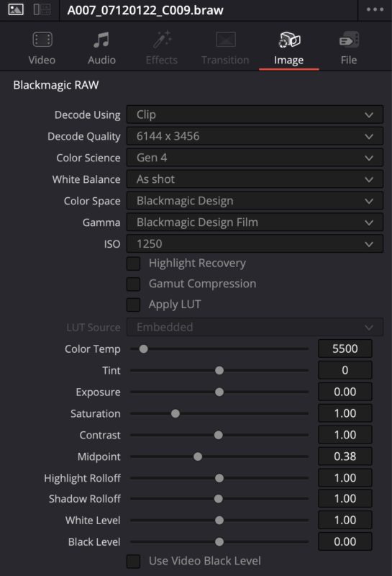Screen dimensions: 392x576
Task: Click the Color Science label
Action: pos(88,158)
